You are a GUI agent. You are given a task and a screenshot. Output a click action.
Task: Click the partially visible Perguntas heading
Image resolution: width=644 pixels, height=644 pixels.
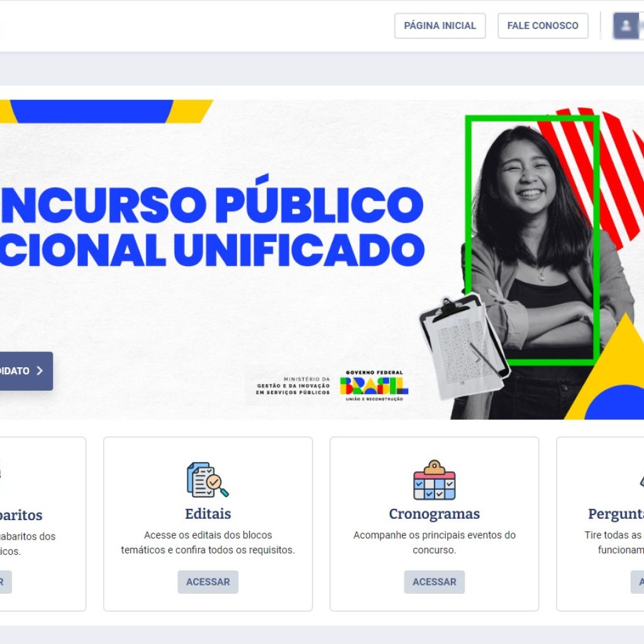[x=616, y=514]
